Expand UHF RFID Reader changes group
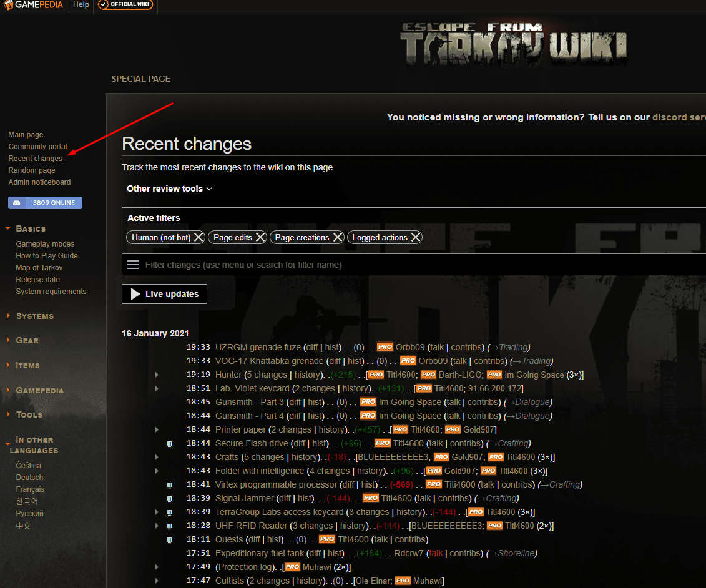The image size is (706, 588). pos(157,526)
